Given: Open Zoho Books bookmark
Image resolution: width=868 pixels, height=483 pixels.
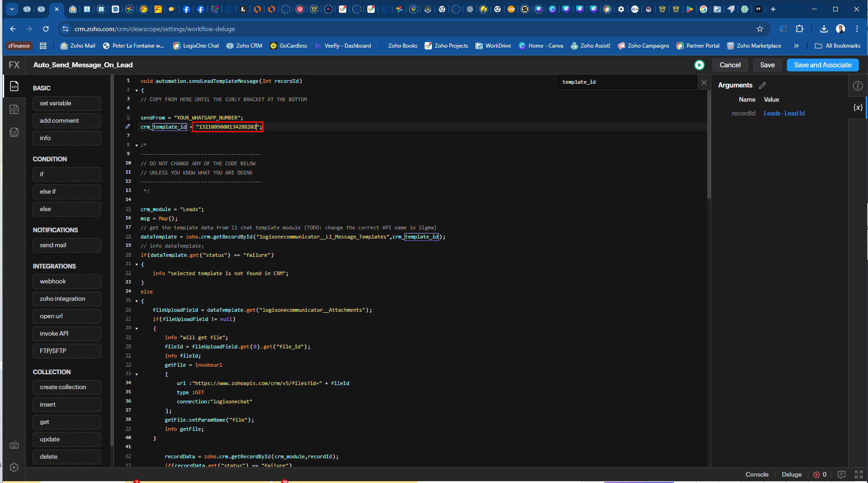Looking at the screenshot, I should 398,46.
